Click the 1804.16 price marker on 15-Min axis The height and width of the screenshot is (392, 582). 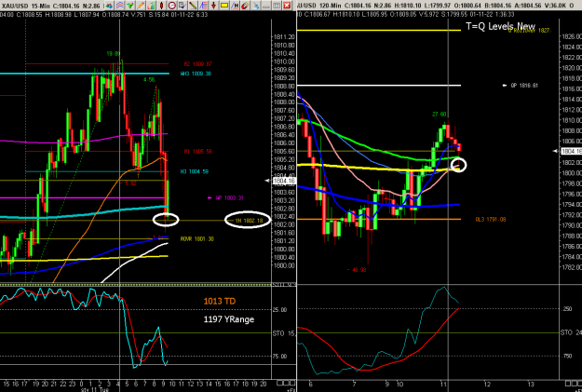coord(284,181)
